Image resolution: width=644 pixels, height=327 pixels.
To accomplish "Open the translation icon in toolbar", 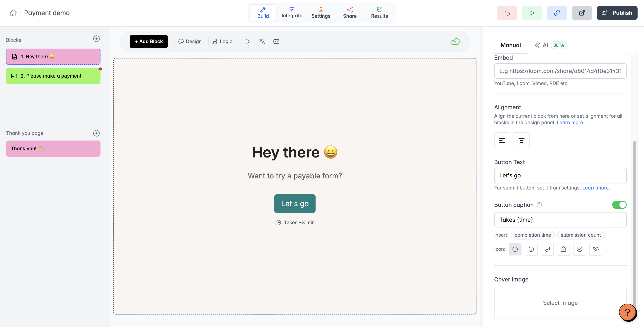I will (262, 42).
